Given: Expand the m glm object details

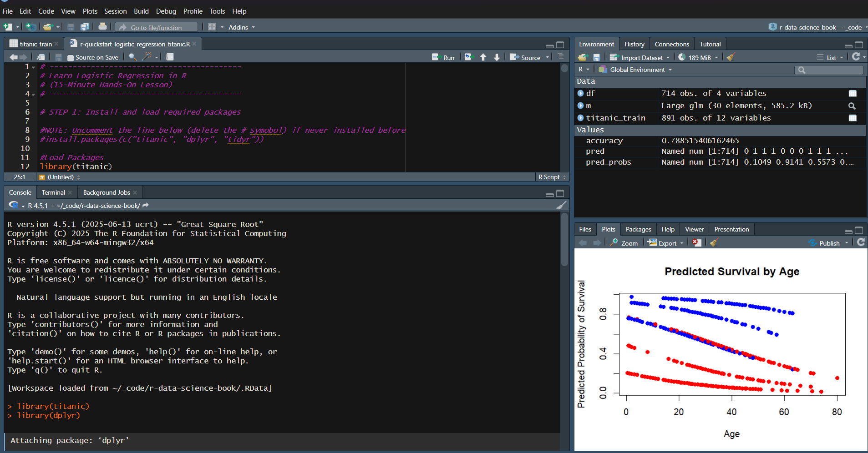Looking at the screenshot, I should tap(580, 106).
